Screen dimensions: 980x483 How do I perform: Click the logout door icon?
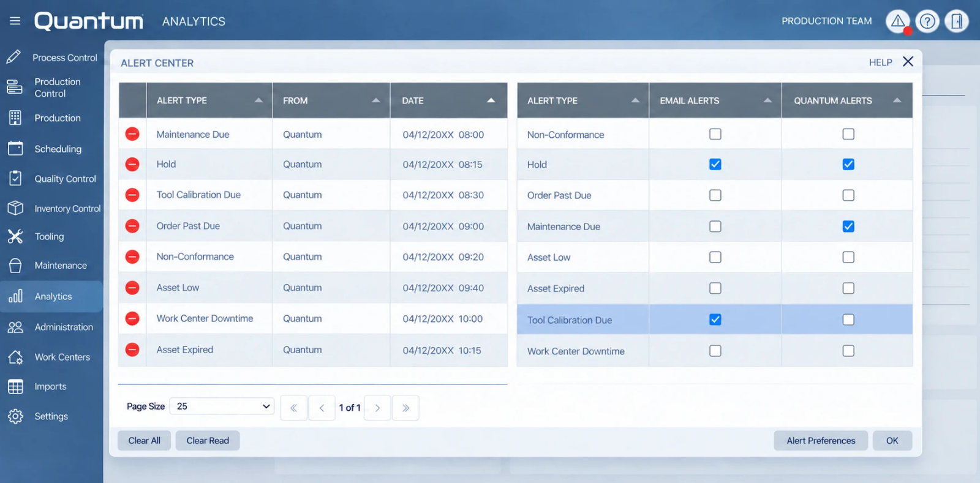[957, 21]
